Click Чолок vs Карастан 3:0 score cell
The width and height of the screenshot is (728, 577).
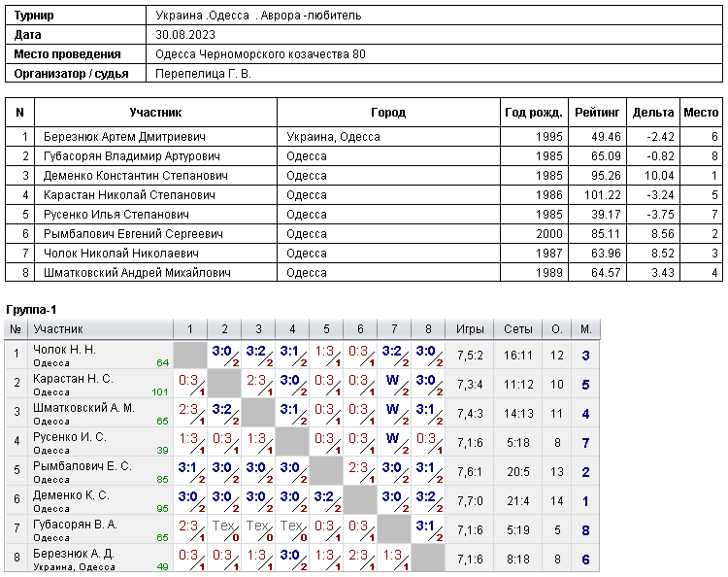(x=224, y=356)
